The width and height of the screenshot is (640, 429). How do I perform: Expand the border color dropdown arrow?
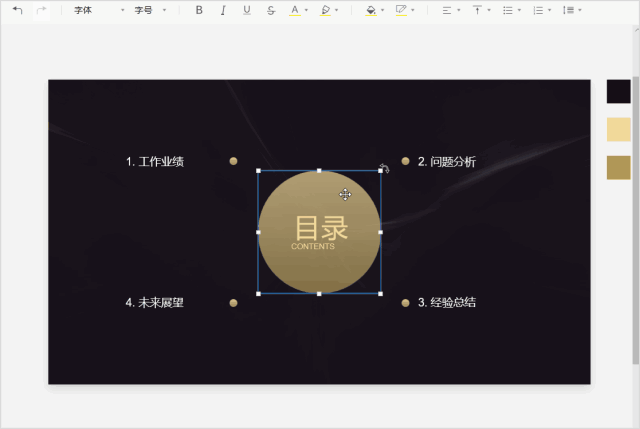413,10
